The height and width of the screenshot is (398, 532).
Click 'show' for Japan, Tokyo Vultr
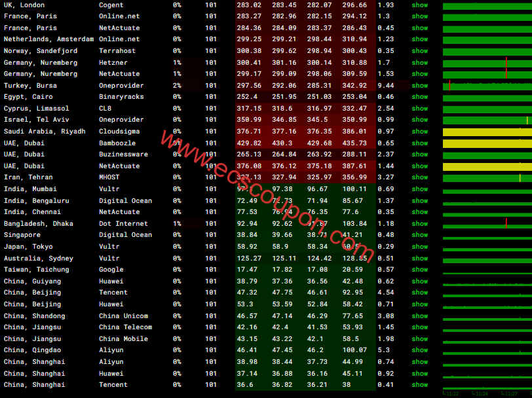pos(420,247)
